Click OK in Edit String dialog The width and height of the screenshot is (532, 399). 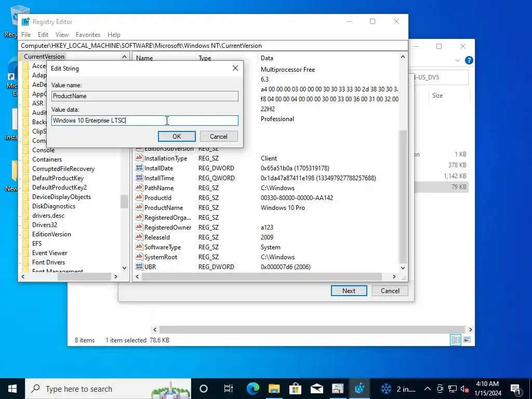pyautogui.click(x=177, y=137)
